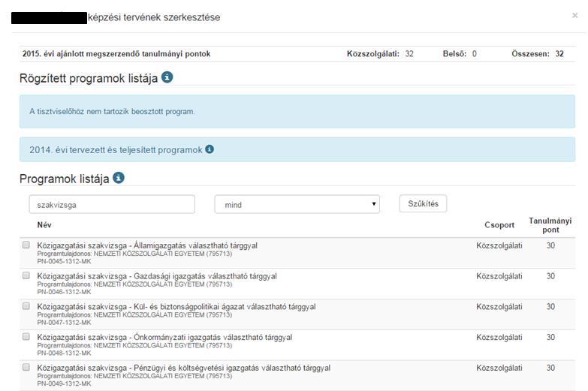Viewport: 588px width, 391px height.
Task: Select program name Kül- és biztonságpolitikai ágazat
Action: tap(176, 307)
